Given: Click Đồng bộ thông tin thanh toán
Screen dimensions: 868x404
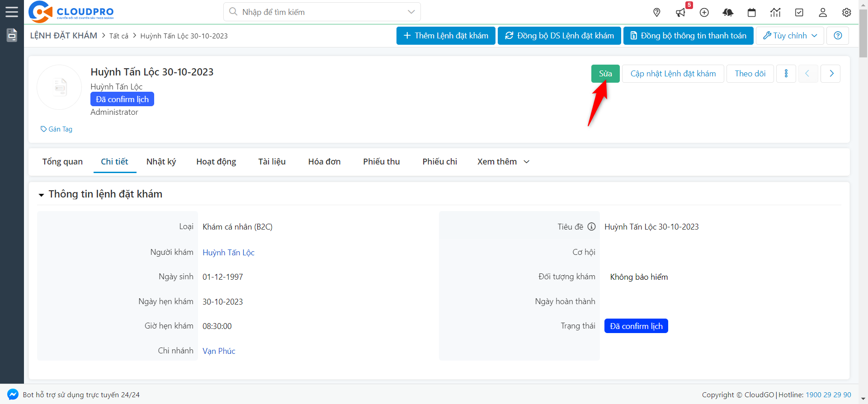Looking at the screenshot, I should pyautogui.click(x=689, y=36).
